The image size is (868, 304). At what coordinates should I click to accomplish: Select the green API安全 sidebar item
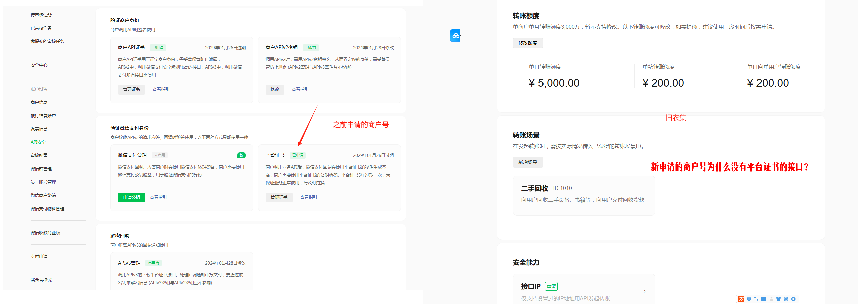point(38,142)
